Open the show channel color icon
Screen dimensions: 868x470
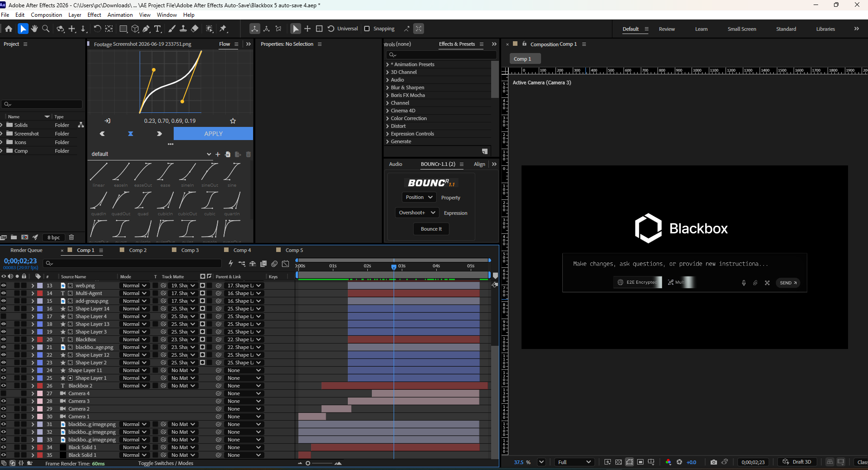click(668, 462)
